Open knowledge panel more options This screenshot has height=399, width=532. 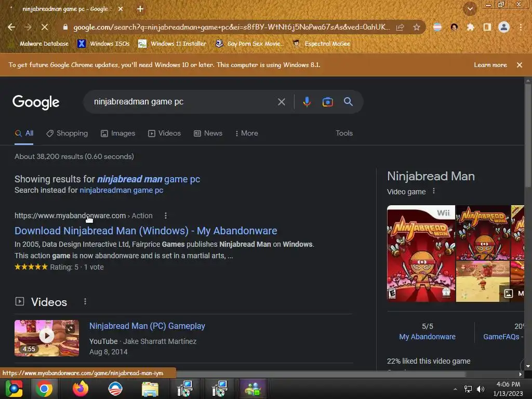click(434, 191)
